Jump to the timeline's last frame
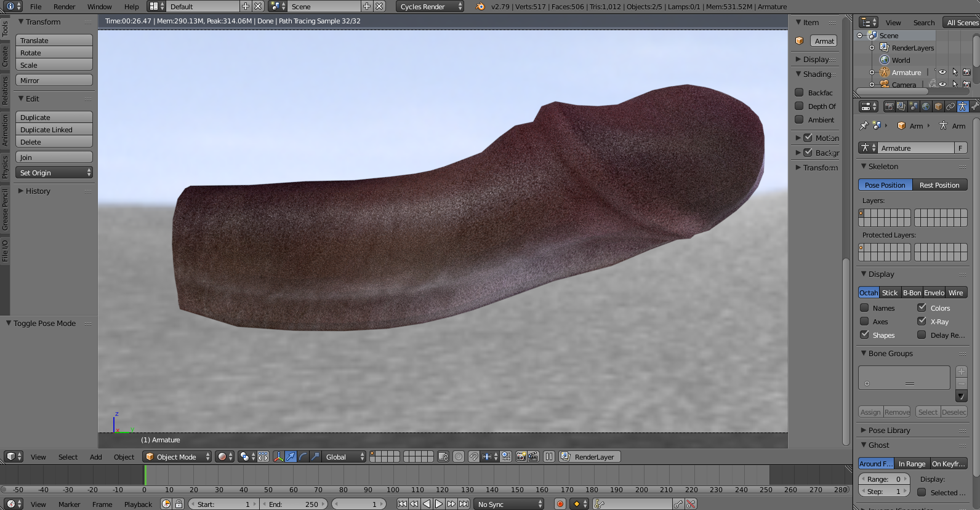The width and height of the screenshot is (980, 510). coord(464,504)
